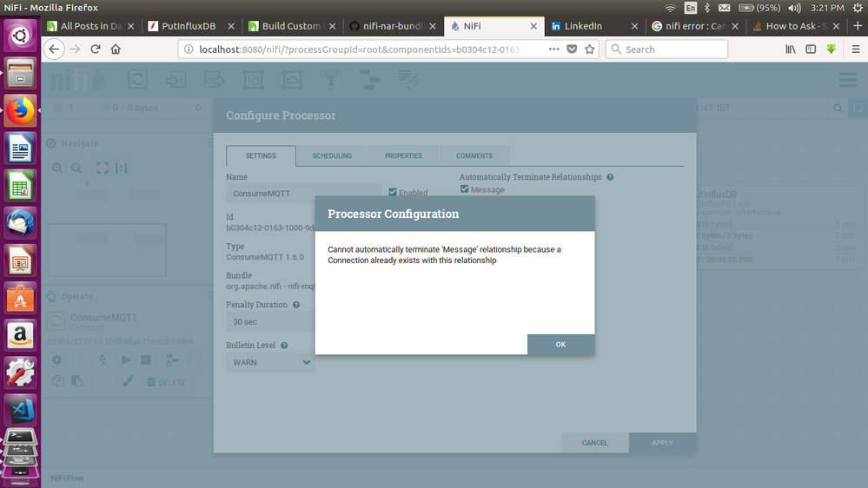The image size is (868, 488).
Task: Open the nifi error Google tab
Action: [x=694, y=26]
